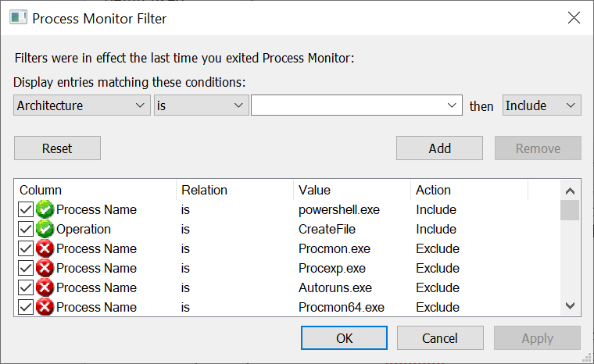Disable the CreateFile operation filter checkbox
Image resolution: width=594 pixels, height=364 pixels.
26,229
